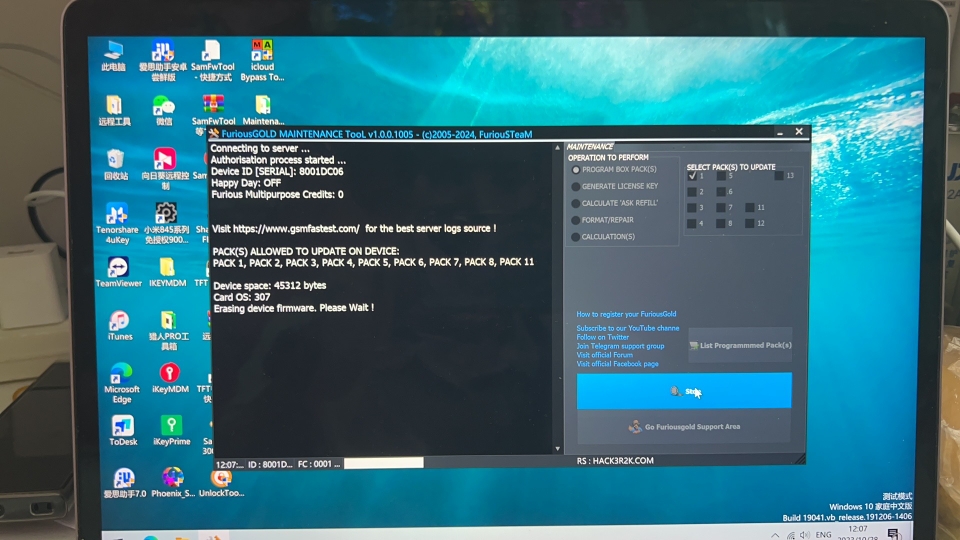Click the MAINTENANCE tab header
This screenshot has width=960, height=540.
click(590, 147)
